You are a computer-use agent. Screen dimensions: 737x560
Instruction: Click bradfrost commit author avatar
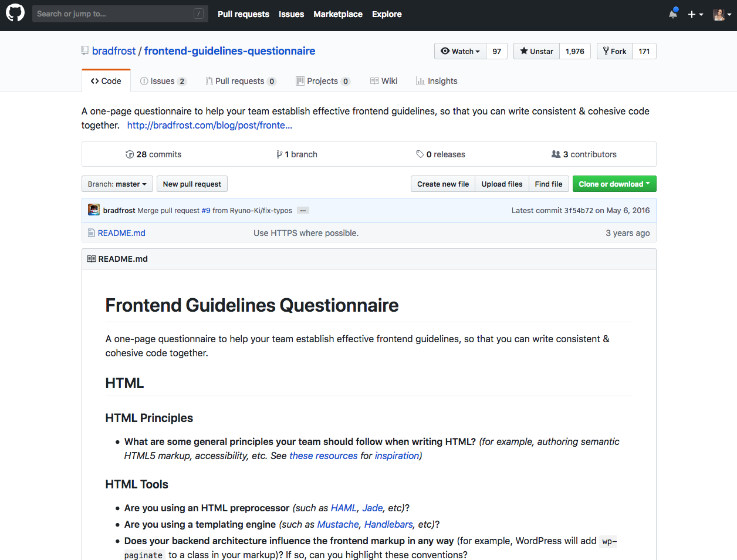[94, 210]
